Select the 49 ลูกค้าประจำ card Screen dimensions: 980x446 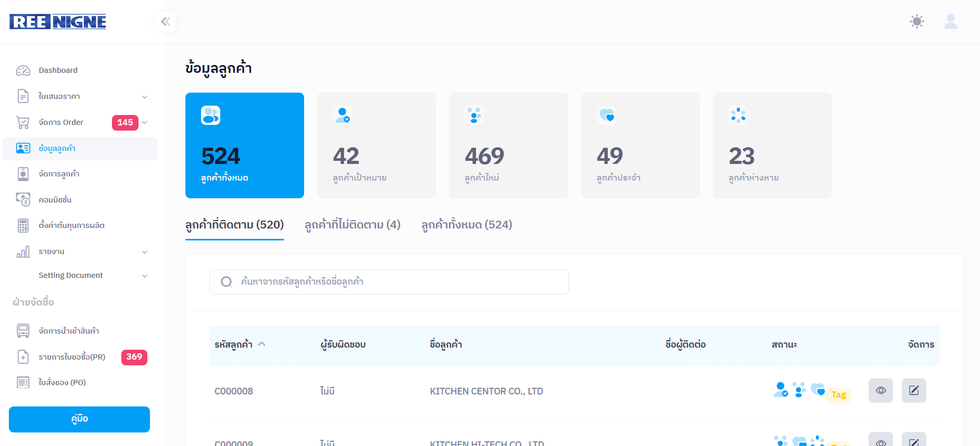tap(640, 145)
